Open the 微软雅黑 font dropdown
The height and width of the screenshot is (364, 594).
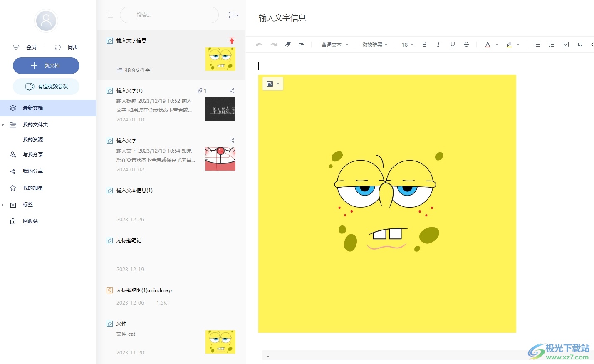click(x=374, y=45)
